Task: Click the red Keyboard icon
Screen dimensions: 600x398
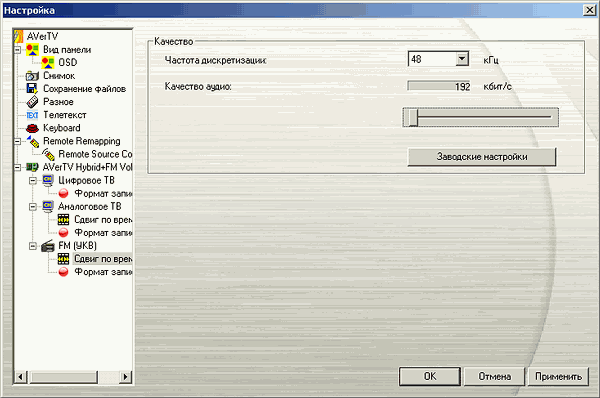Action: click(33, 128)
